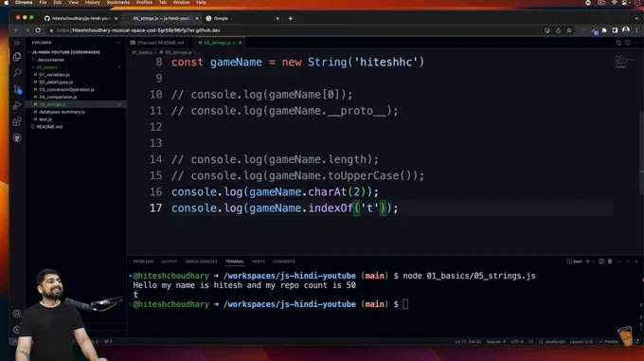Open test.js in the explorer
The image size is (644, 361).
(45, 119)
